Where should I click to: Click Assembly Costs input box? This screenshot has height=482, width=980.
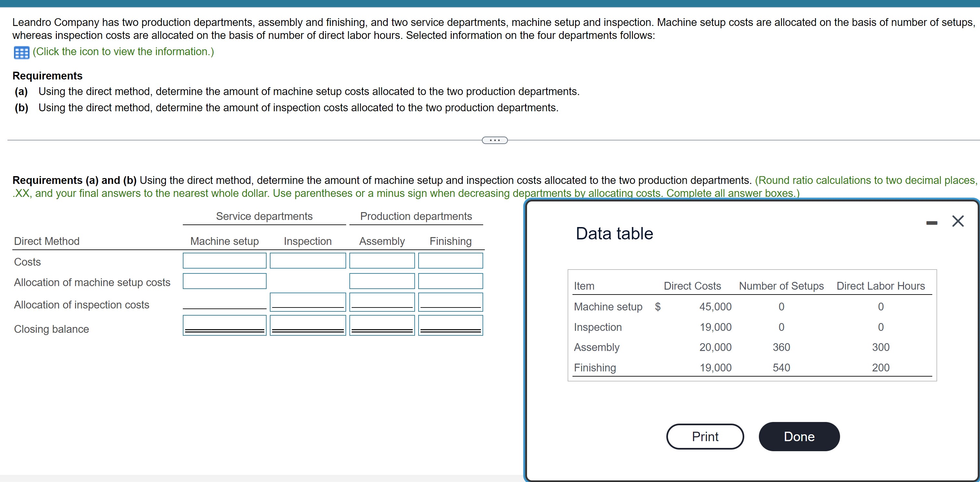[382, 261]
